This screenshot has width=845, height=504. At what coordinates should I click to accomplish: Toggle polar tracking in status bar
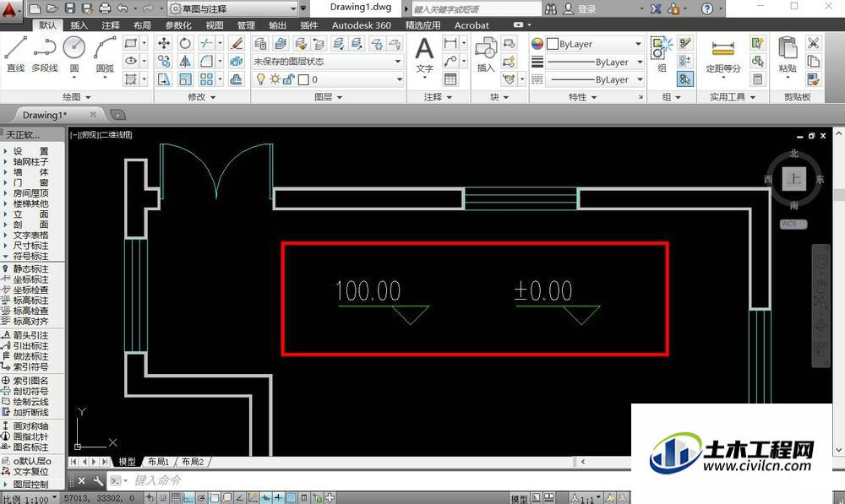201,498
